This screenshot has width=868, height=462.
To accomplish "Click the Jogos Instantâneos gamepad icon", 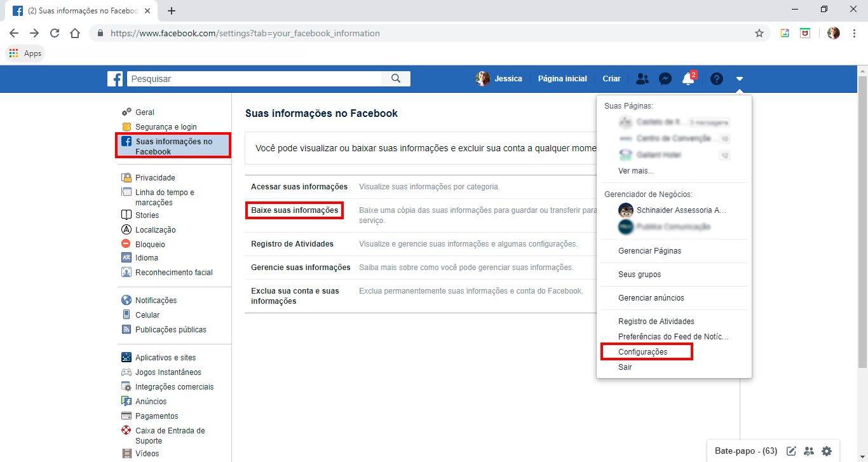I will (126, 372).
